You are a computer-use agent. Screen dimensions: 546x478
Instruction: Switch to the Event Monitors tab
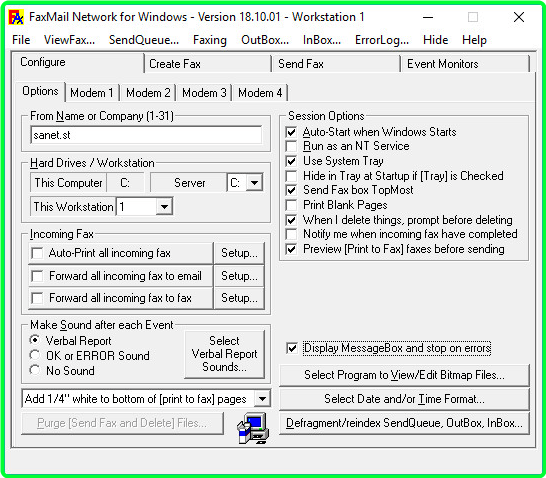coord(465,64)
